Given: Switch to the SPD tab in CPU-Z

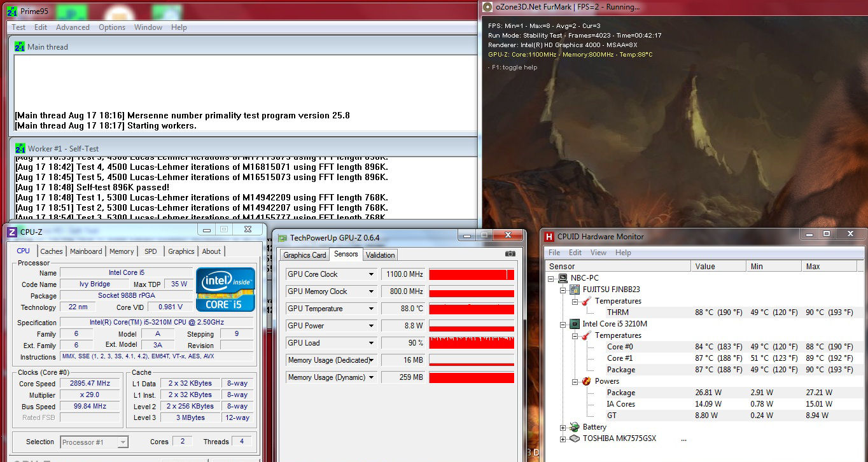Looking at the screenshot, I should pos(151,251).
